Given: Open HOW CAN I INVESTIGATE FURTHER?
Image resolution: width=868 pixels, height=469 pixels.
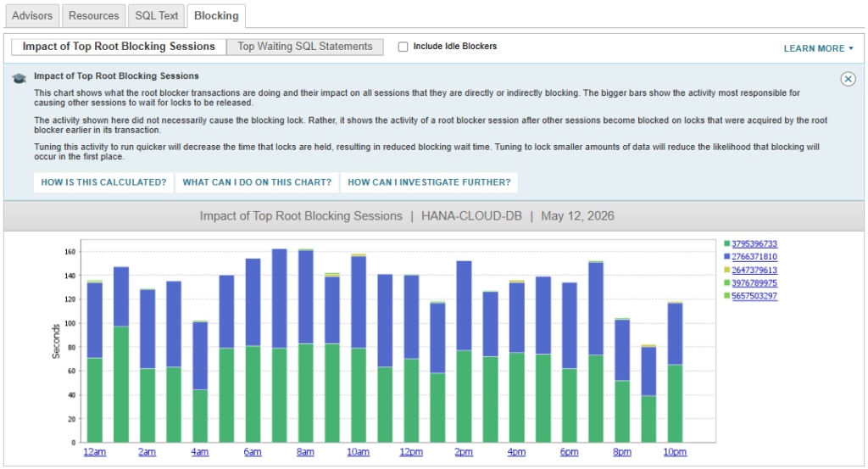Looking at the screenshot, I should click(x=429, y=182).
